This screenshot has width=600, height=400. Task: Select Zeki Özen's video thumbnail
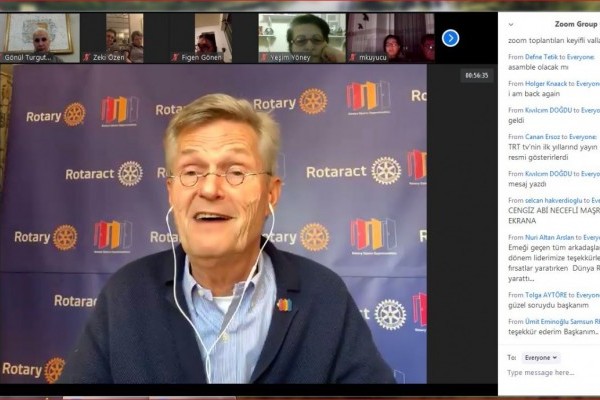point(125,38)
